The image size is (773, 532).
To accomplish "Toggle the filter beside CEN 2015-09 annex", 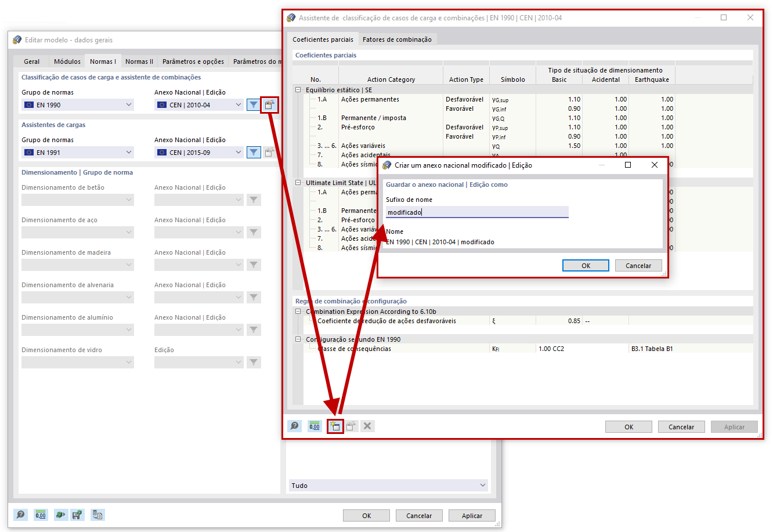I will point(254,152).
